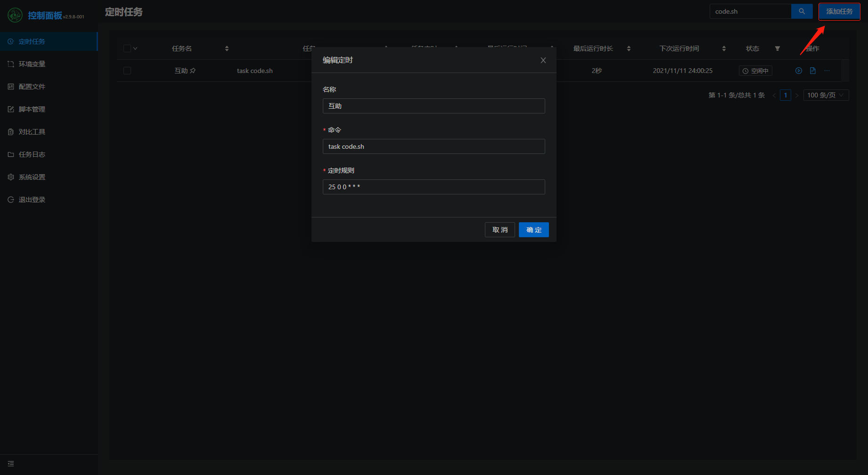Viewport: 868px width, 475px height.
Task: Focus the 名称 input field
Action: (434, 106)
